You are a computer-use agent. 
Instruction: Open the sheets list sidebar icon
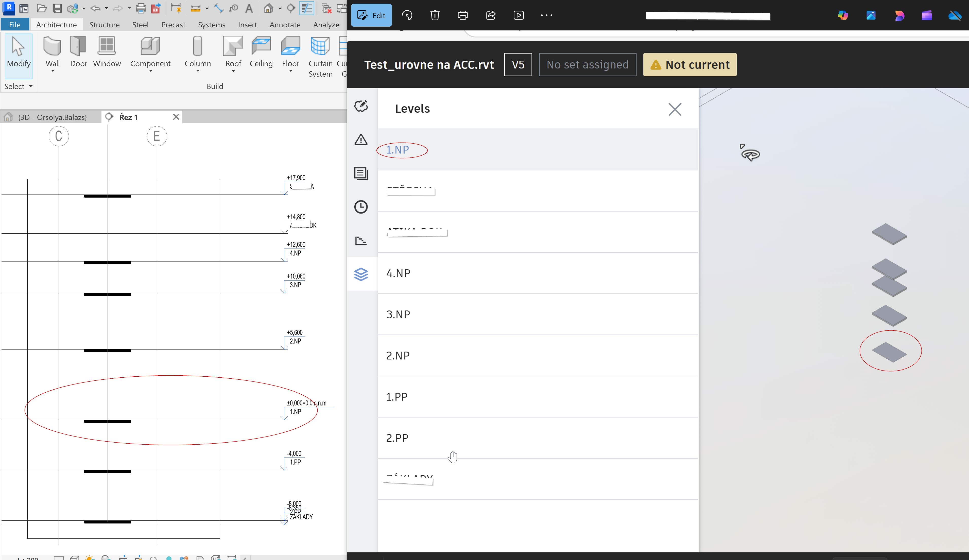361,173
